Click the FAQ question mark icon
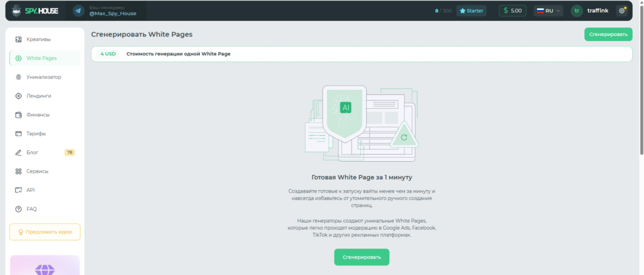The height and width of the screenshot is (275, 644). coord(18,209)
